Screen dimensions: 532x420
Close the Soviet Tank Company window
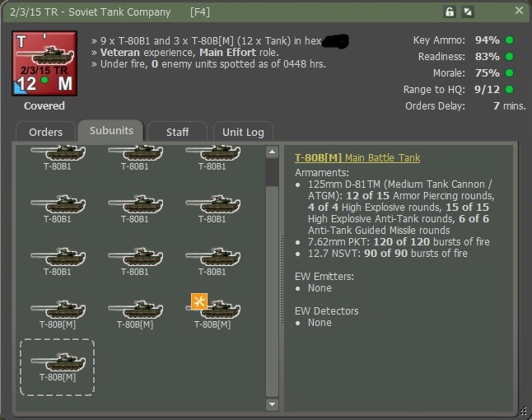pyautogui.click(x=519, y=11)
